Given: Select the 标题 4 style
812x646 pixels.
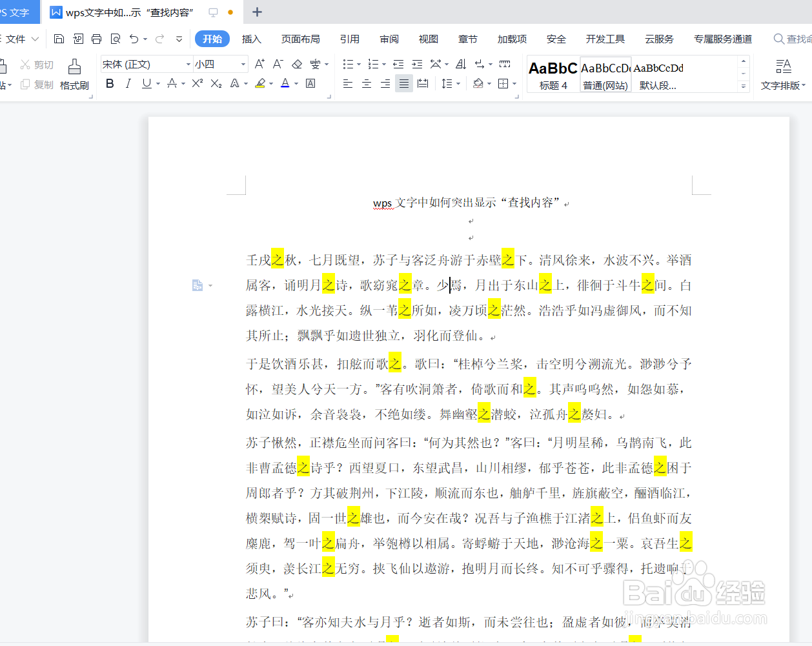Looking at the screenshot, I should tap(553, 74).
